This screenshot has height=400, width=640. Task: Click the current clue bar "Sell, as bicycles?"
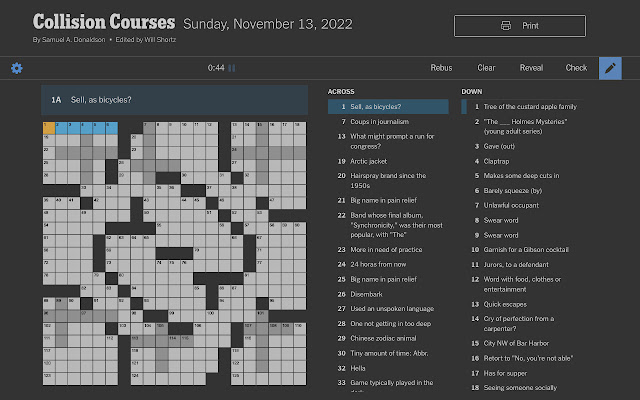pyautogui.click(x=175, y=99)
